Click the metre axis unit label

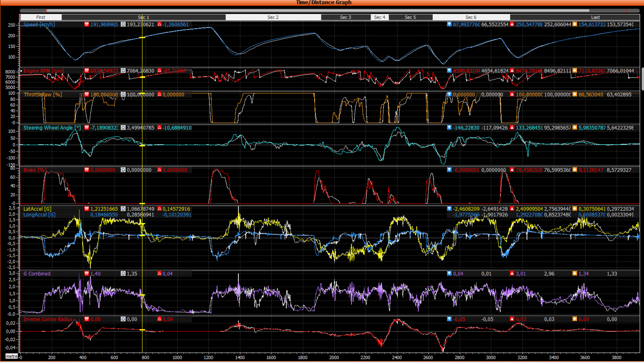coord(12,356)
